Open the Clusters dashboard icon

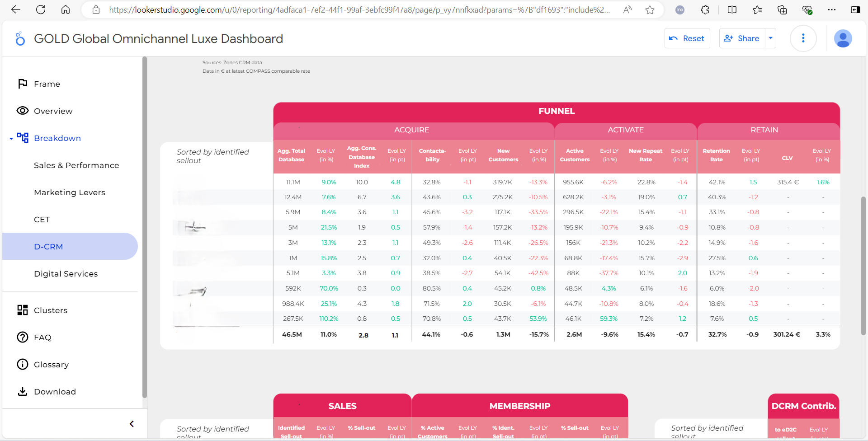coord(23,310)
